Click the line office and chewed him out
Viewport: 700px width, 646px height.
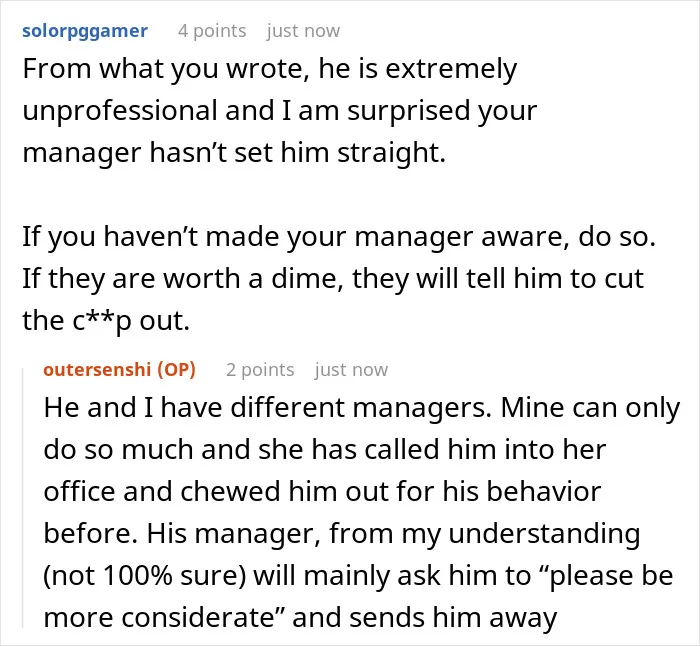[322, 492]
